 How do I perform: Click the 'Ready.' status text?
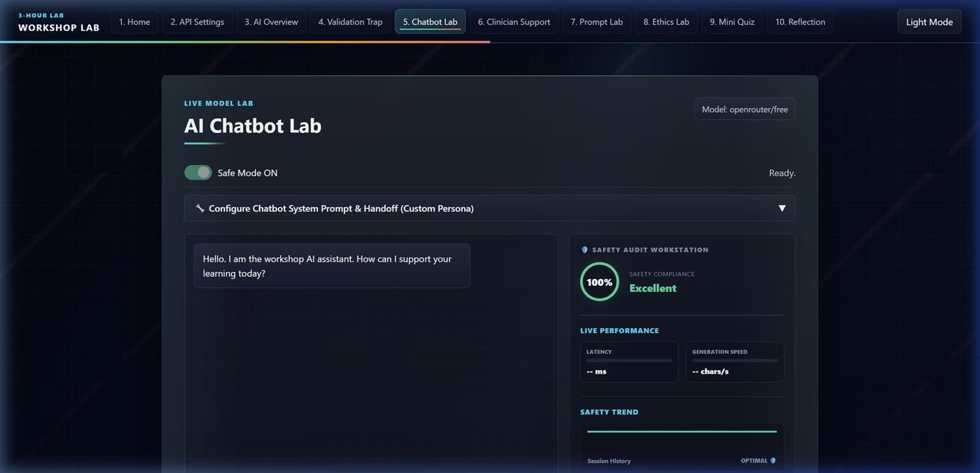coord(782,173)
